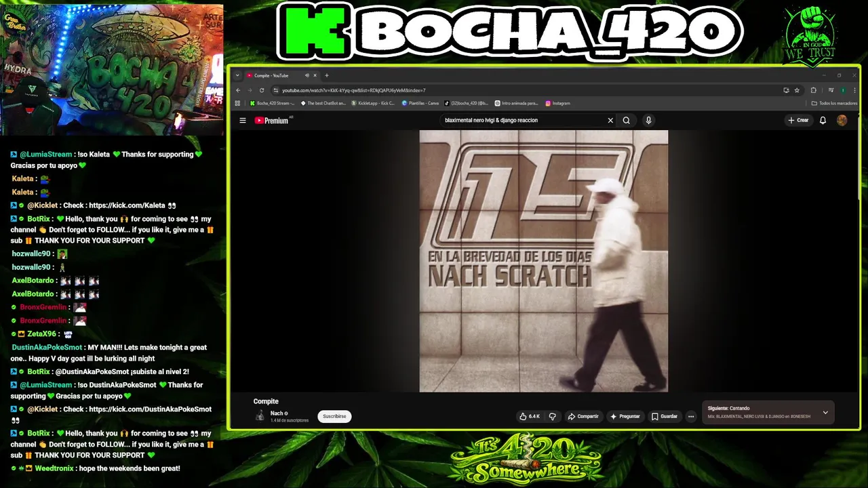868x488 pixels.
Task: Click the ZetaX96 username in chat
Action: [42, 334]
